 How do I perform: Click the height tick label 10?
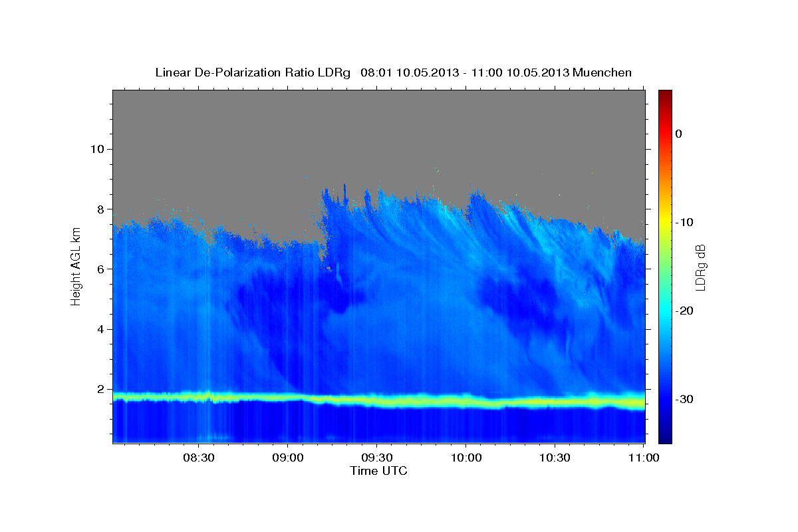99,149
